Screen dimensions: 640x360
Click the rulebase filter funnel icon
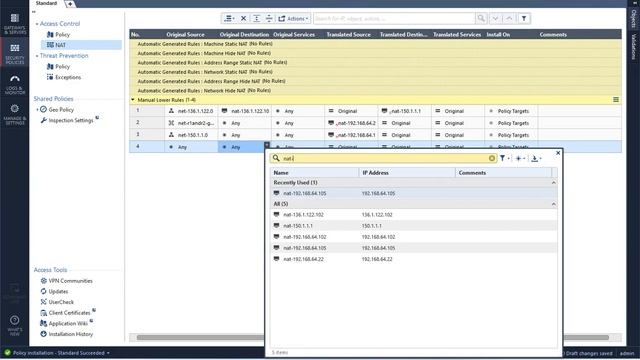click(524, 18)
